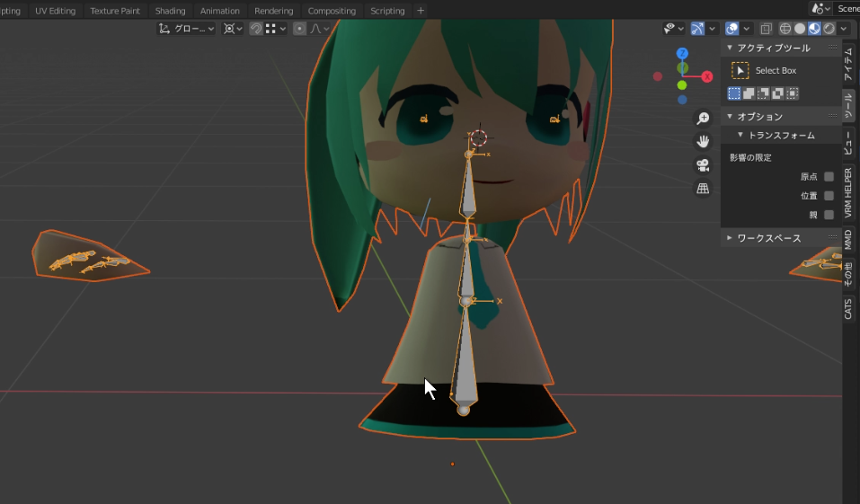This screenshot has width=860, height=504.
Task: Open the MMD sidebar tab
Action: (x=848, y=240)
